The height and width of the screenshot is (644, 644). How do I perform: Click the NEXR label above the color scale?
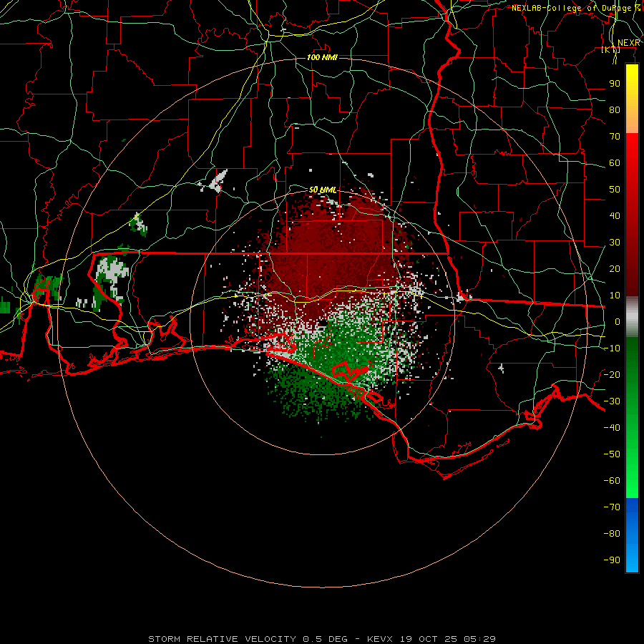point(628,43)
